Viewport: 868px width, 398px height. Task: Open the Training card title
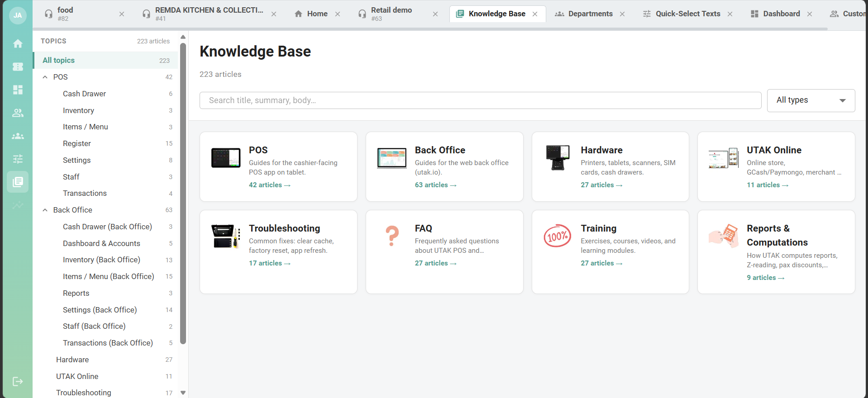(598, 228)
